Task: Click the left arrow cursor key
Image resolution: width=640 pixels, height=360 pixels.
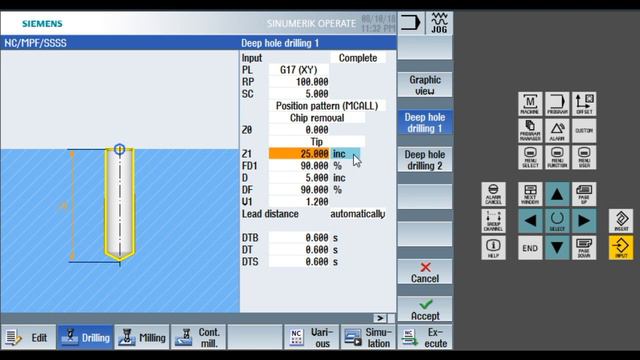Action: [x=530, y=221]
